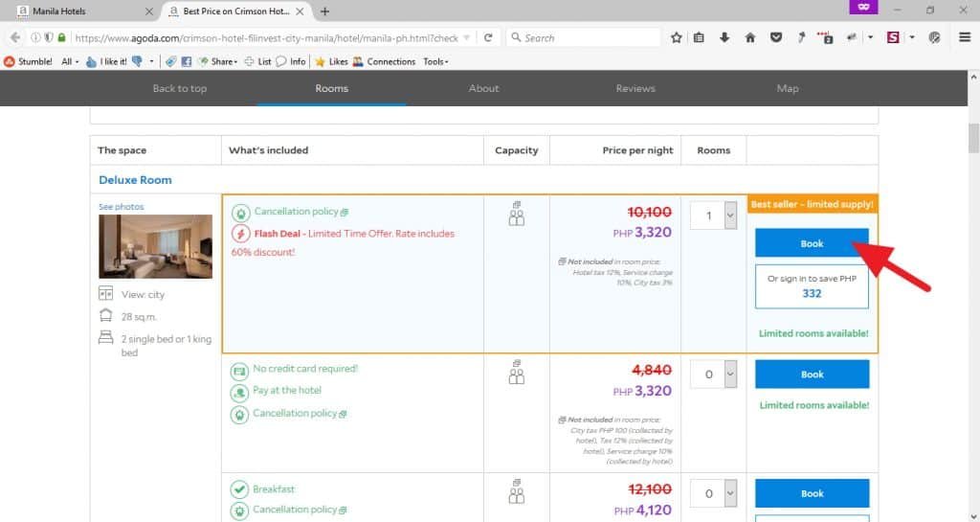The image size is (980, 522).
Task: Open the StumbleUpon Tools menu
Action: tap(435, 61)
